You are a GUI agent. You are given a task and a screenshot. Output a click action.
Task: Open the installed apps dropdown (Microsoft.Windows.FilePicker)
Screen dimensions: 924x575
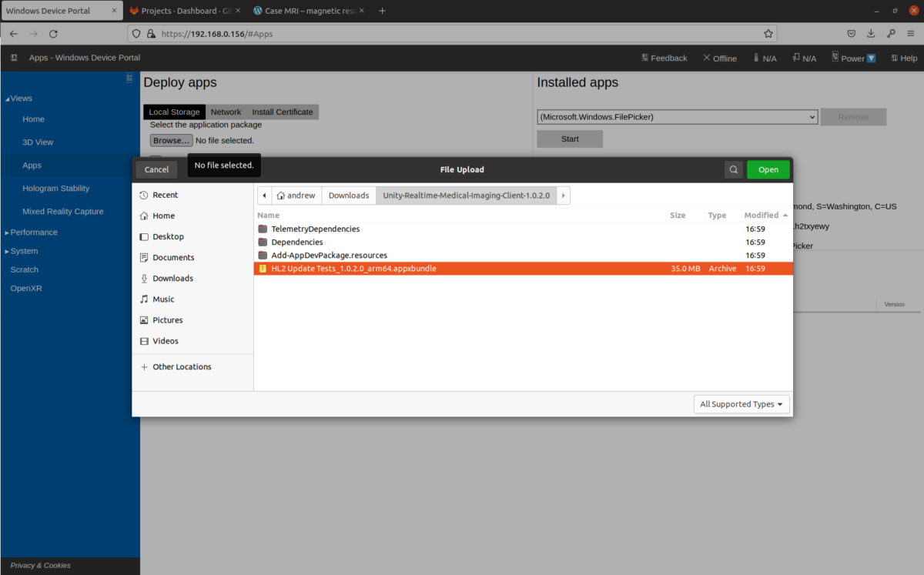pyautogui.click(x=677, y=117)
